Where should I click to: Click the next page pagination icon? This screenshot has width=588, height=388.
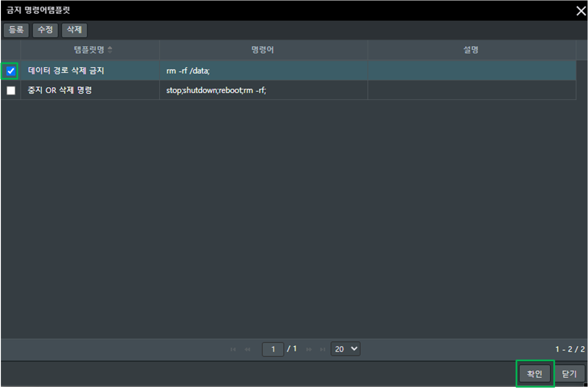click(309, 350)
